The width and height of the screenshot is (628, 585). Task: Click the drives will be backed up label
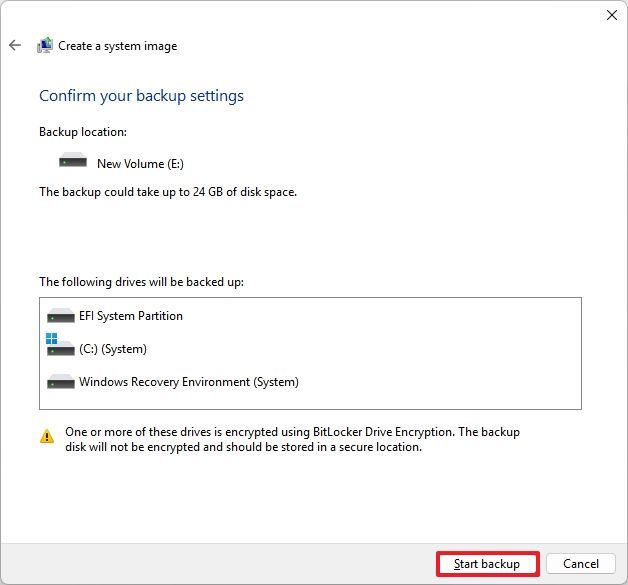[x=141, y=282]
